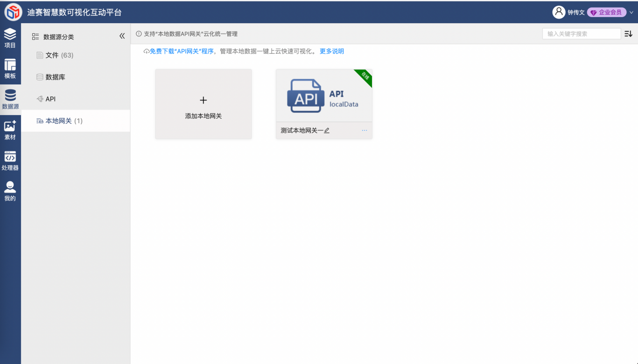This screenshot has height=364, width=638.
Task: Open the API localData gateway thumbnail
Action: coord(324,96)
